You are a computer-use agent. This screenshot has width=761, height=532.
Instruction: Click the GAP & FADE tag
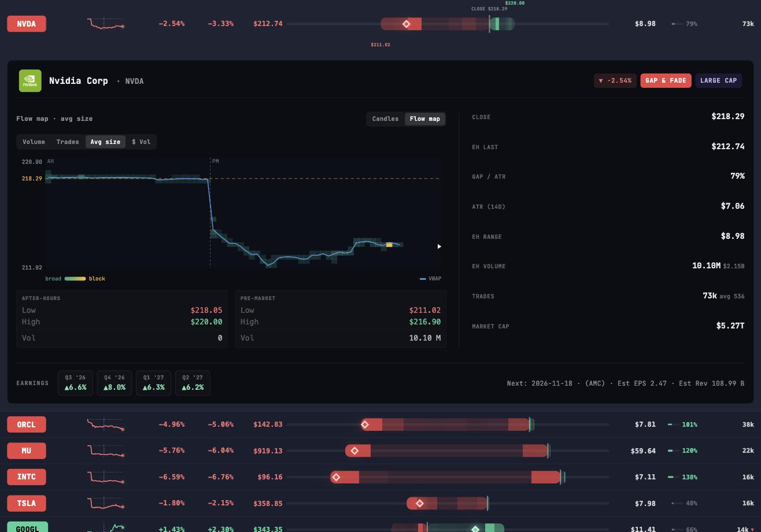(666, 80)
